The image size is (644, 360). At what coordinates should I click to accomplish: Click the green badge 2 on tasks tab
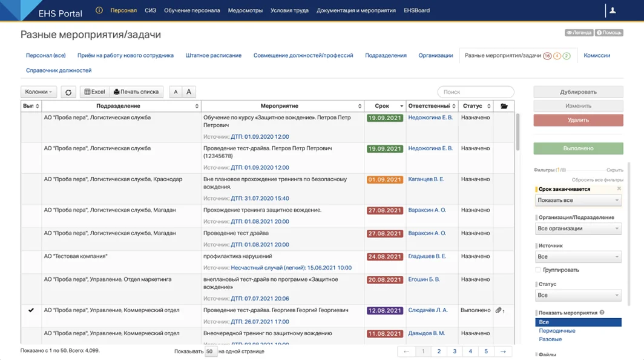click(x=567, y=56)
